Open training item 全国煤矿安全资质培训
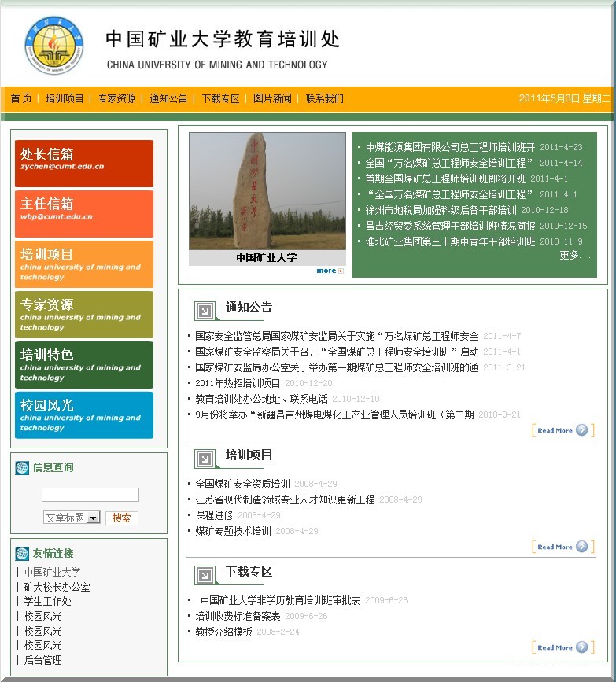This screenshot has width=616, height=682. (242, 484)
